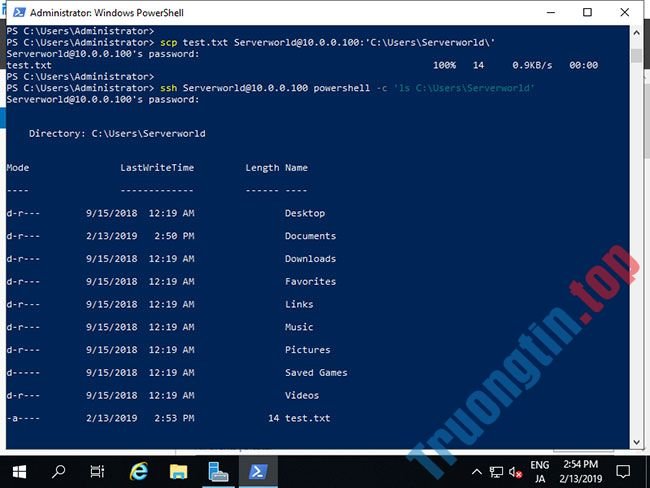Open Task View from taskbar
Viewport: 650px width, 488px height.
click(x=97, y=471)
